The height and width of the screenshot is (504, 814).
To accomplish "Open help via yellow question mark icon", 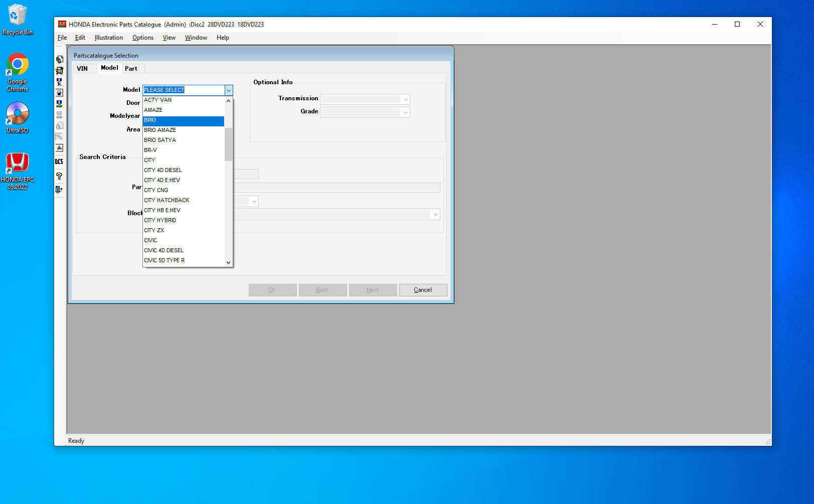I will [x=59, y=176].
